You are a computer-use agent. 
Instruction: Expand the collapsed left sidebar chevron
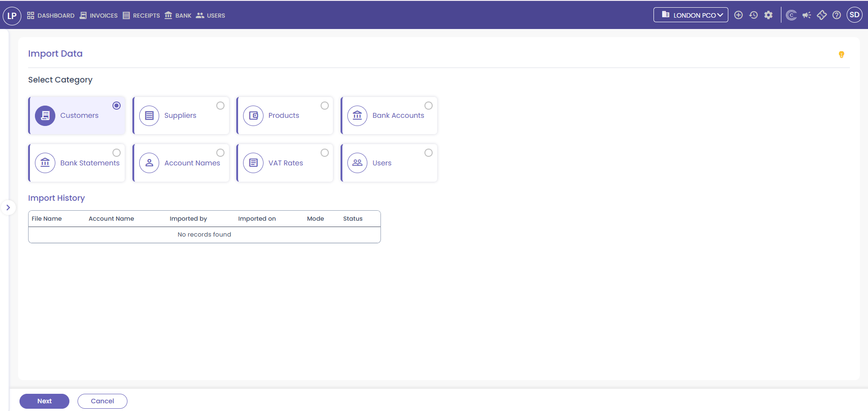click(8, 208)
